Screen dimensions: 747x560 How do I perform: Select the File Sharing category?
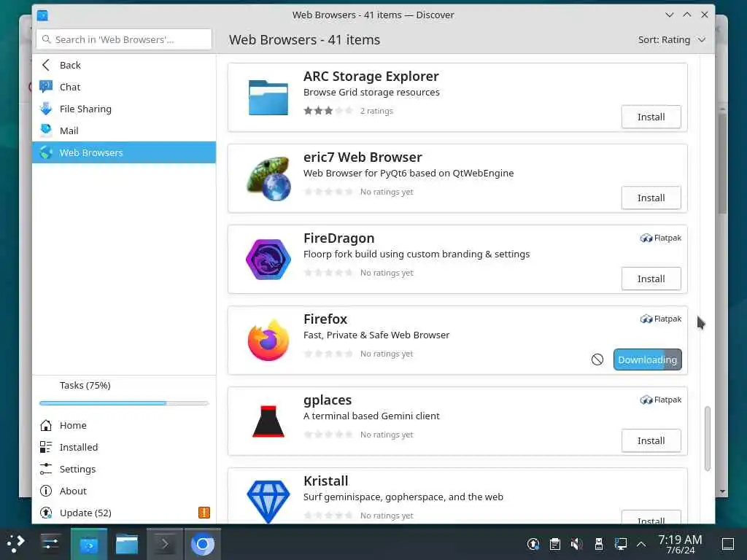click(124, 109)
